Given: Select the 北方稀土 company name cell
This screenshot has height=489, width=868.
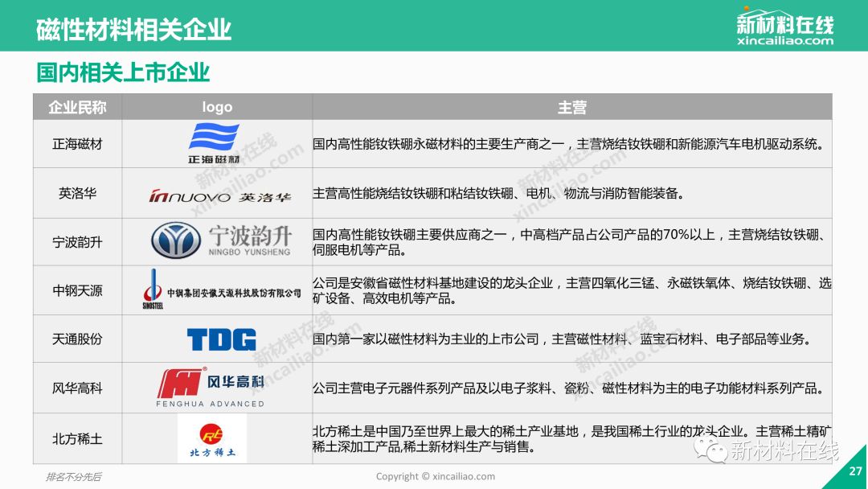Looking at the screenshot, I should pos(77,438).
